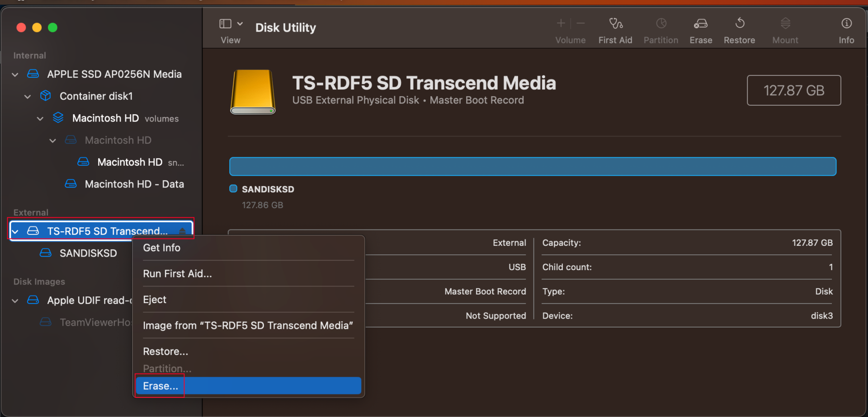Click the 'Capacity:' label in the table
Viewport: 868px width, 417px height.
pyautogui.click(x=561, y=243)
